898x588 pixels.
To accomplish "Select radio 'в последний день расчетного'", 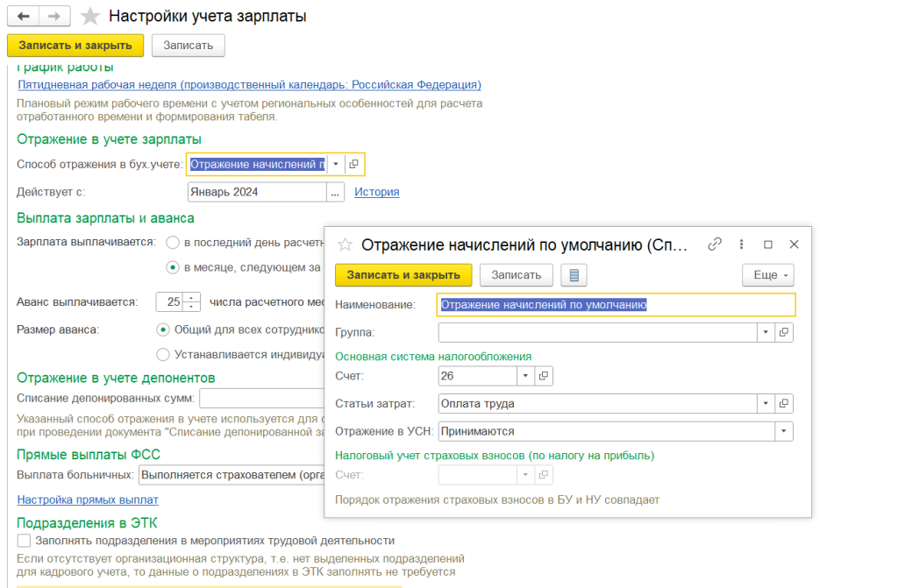I will [174, 242].
